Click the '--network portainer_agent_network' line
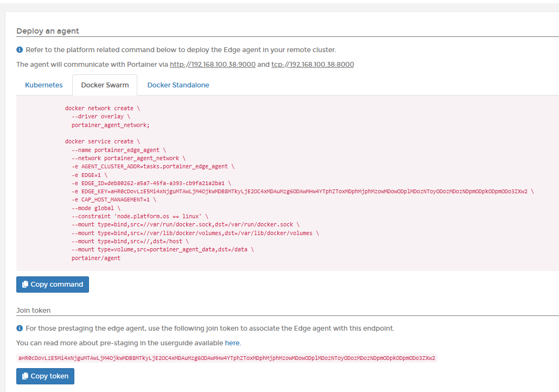Viewport: 559px width, 392px height. (x=129, y=158)
